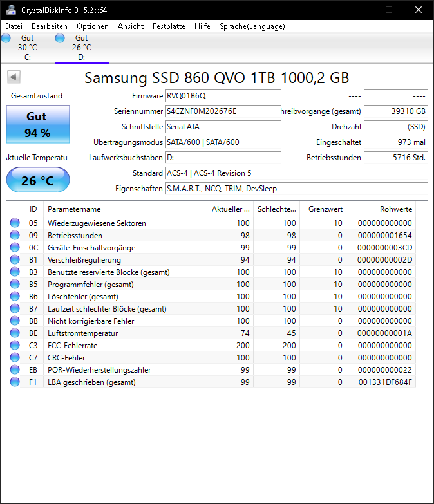Click the 26 °C temperature button
Screen dimensions: 434x504
click(38, 180)
